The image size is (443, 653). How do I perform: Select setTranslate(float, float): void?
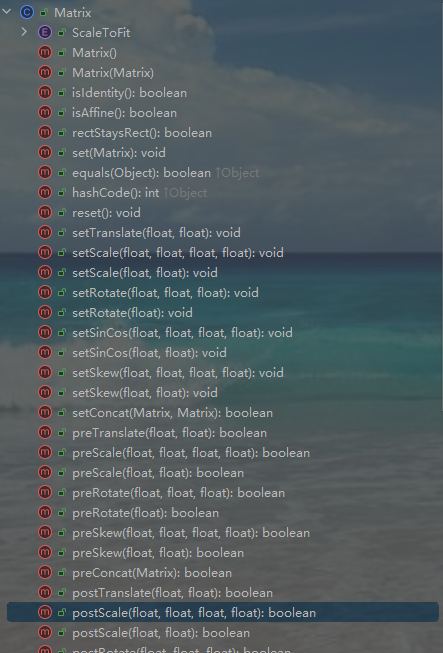156,233
